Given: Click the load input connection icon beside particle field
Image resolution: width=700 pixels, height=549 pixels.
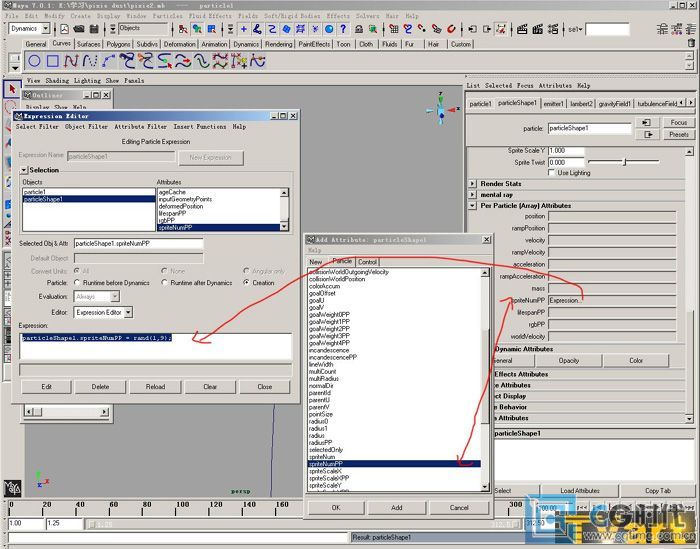Looking at the screenshot, I should pyautogui.click(x=646, y=122).
